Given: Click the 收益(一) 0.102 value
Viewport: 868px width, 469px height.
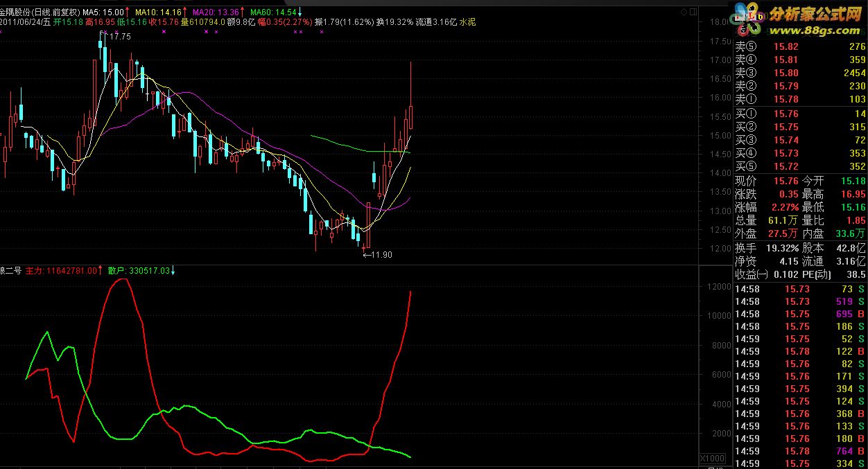Looking at the screenshot, I should coord(785,274).
